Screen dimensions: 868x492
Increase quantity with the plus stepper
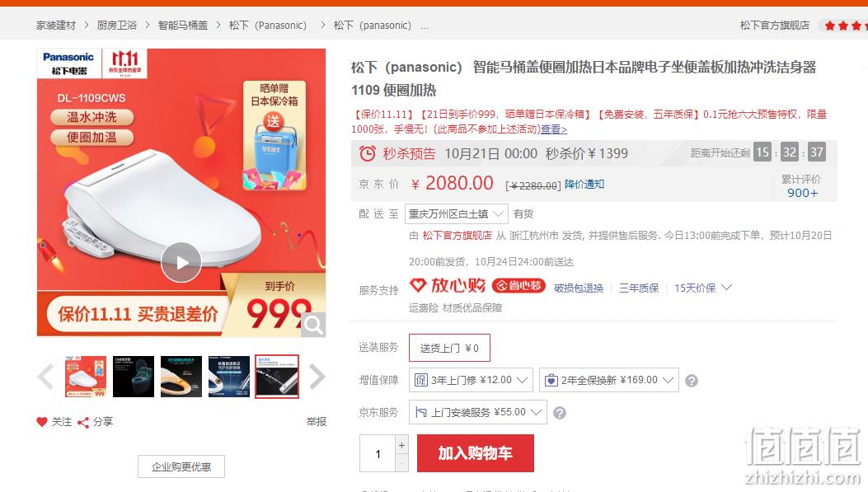point(402,445)
